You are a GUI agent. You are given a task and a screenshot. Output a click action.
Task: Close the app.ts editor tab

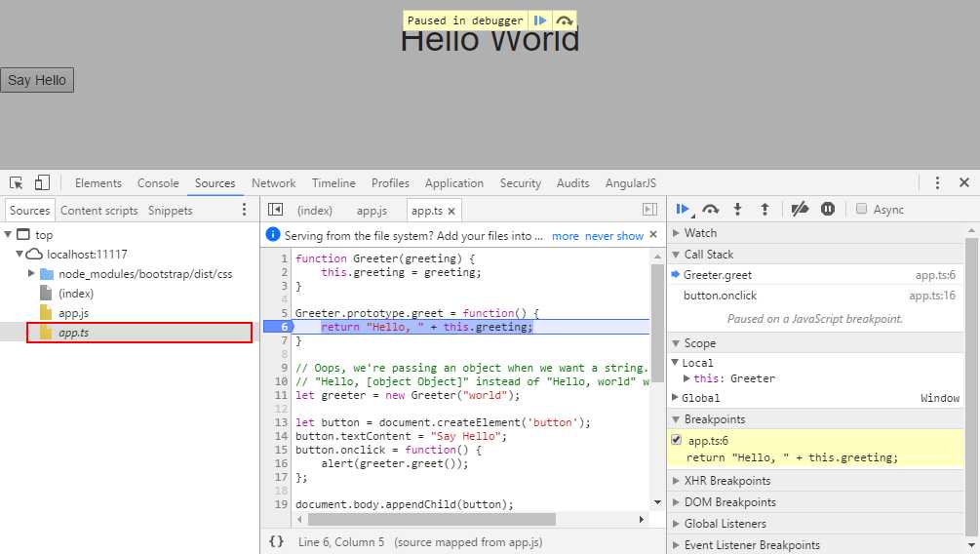tap(451, 212)
